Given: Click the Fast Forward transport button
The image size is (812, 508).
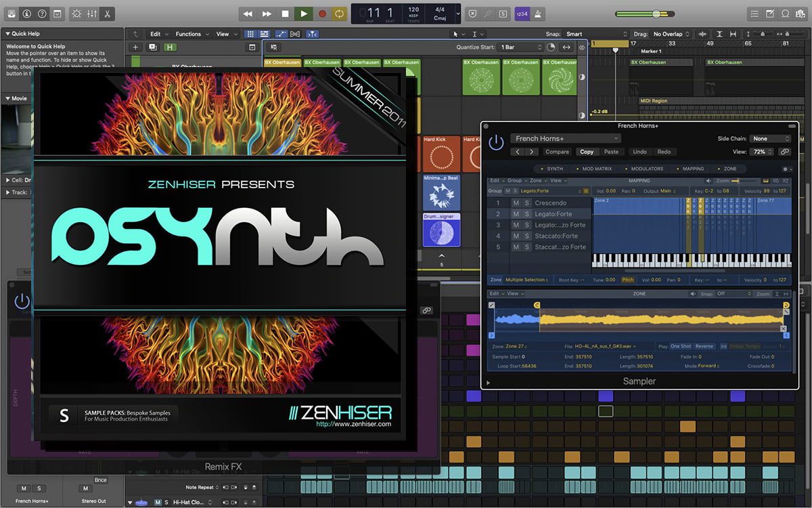Looking at the screenshot, I should click(x=267, y=14).
